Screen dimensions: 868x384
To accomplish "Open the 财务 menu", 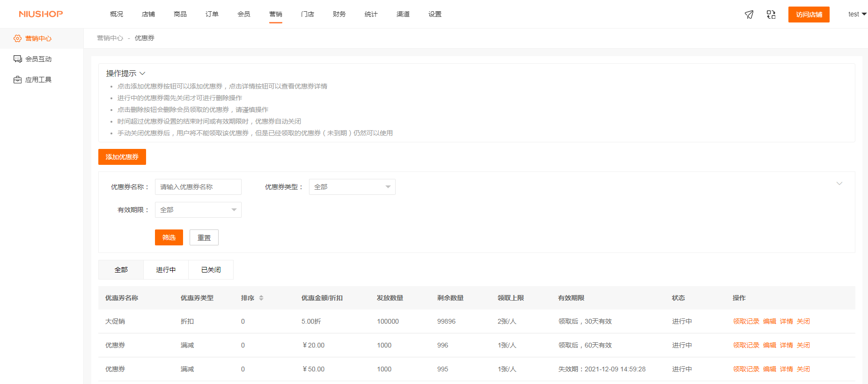I will (x=339, y=14).
